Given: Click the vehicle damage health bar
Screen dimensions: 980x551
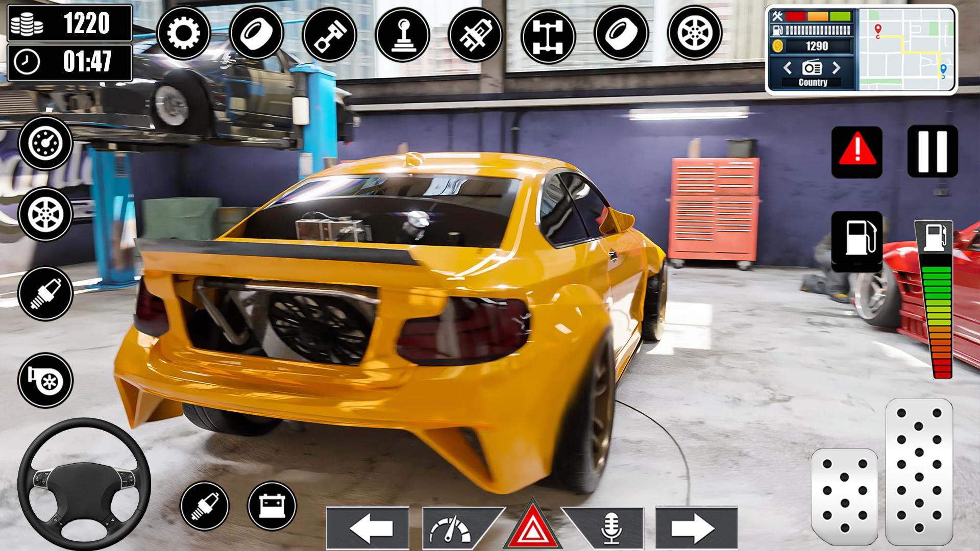Looking at the screenshot, I should pos(818,16).
